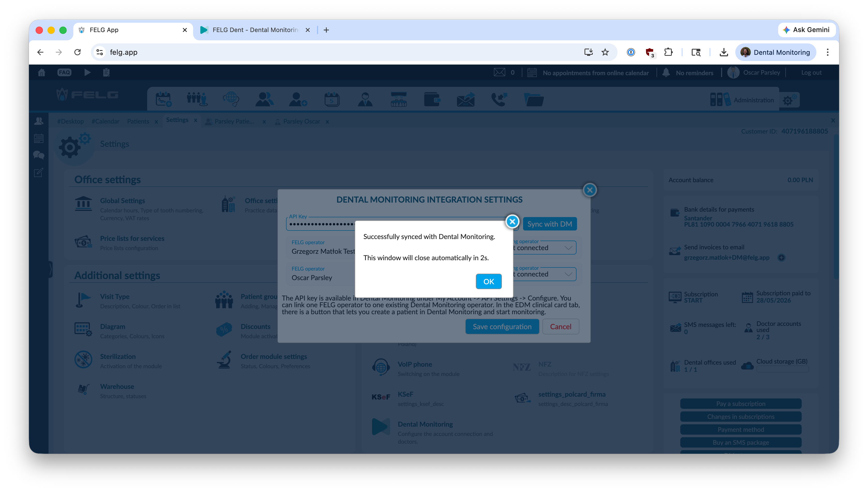Click Buy an SMS package button
This screenshot has width=868, height=492.
click(740, 442)
